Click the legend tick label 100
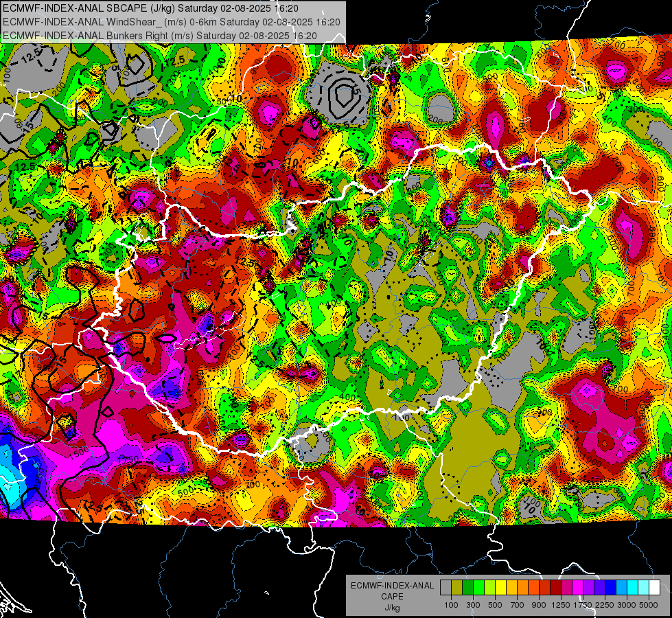The image size is (672, 618). coord(451,605)
